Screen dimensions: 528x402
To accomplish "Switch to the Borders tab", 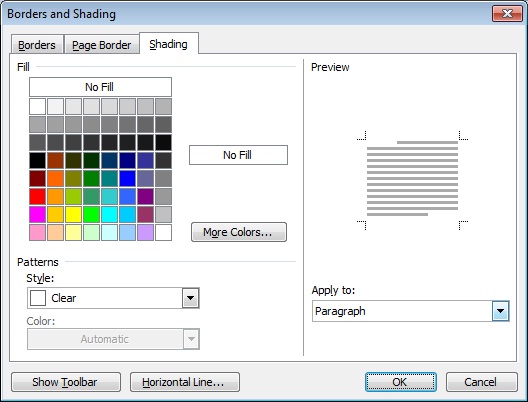I will pos(37,44).
